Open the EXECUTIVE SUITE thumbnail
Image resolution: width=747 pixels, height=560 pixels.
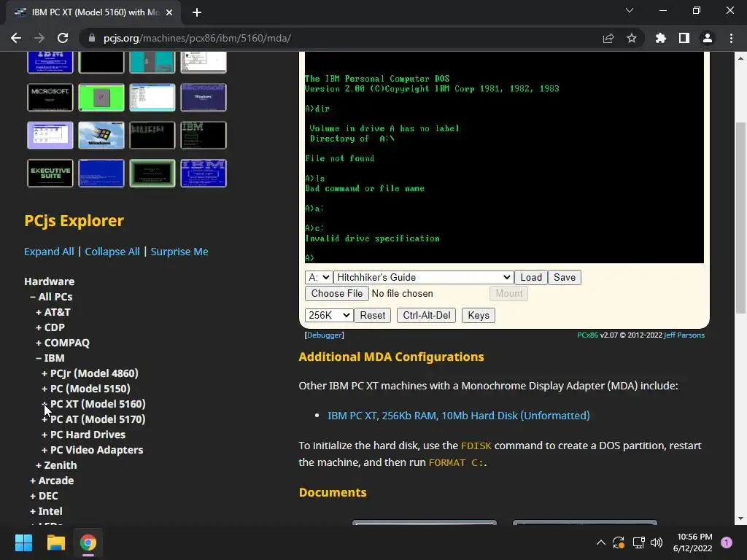point(50,173)
